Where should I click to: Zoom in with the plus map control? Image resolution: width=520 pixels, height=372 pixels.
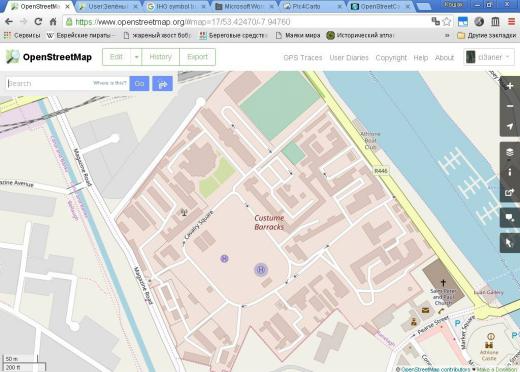pyautogui.click(x=510, y=86)
